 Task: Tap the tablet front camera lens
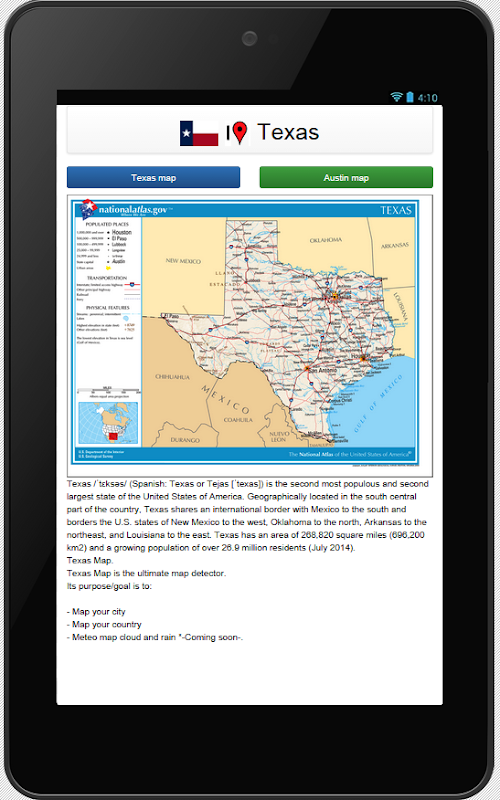tap(249, 39)
